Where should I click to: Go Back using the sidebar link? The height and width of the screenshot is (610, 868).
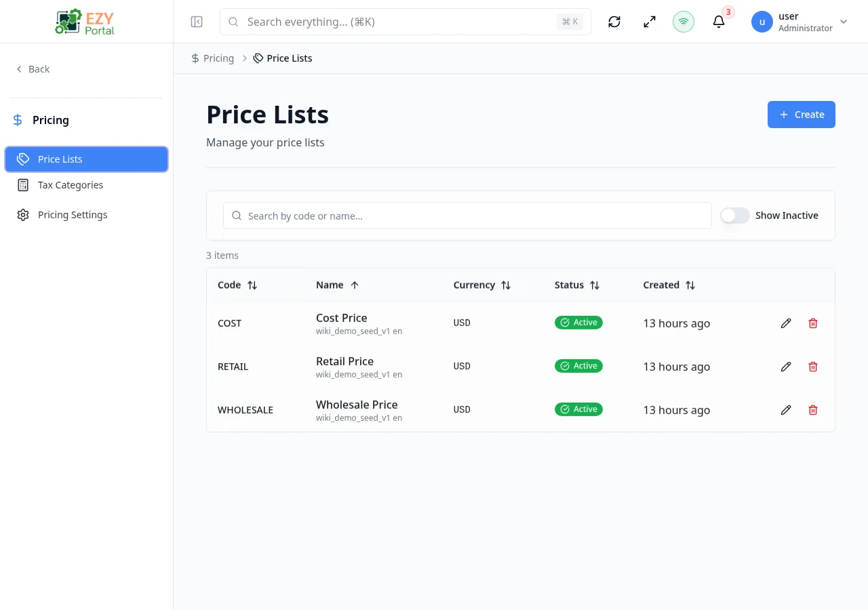[33, 69]
